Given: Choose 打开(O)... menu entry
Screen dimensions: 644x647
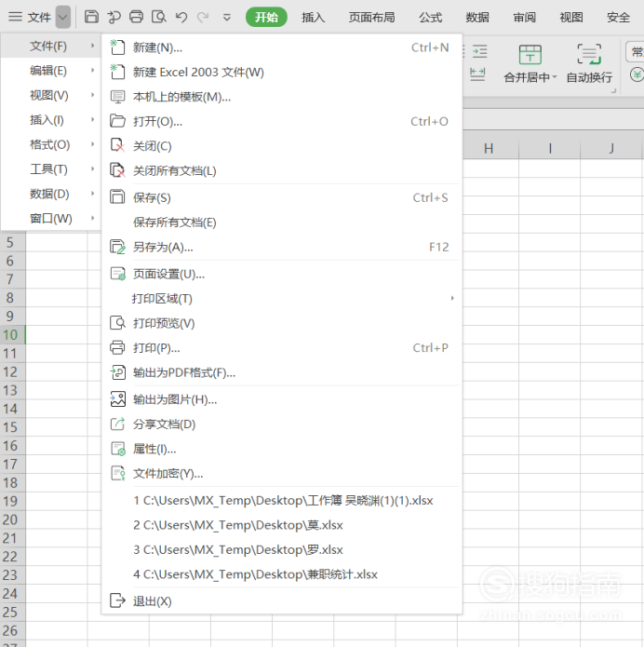Looking at the screenshot, I should 282,121.
